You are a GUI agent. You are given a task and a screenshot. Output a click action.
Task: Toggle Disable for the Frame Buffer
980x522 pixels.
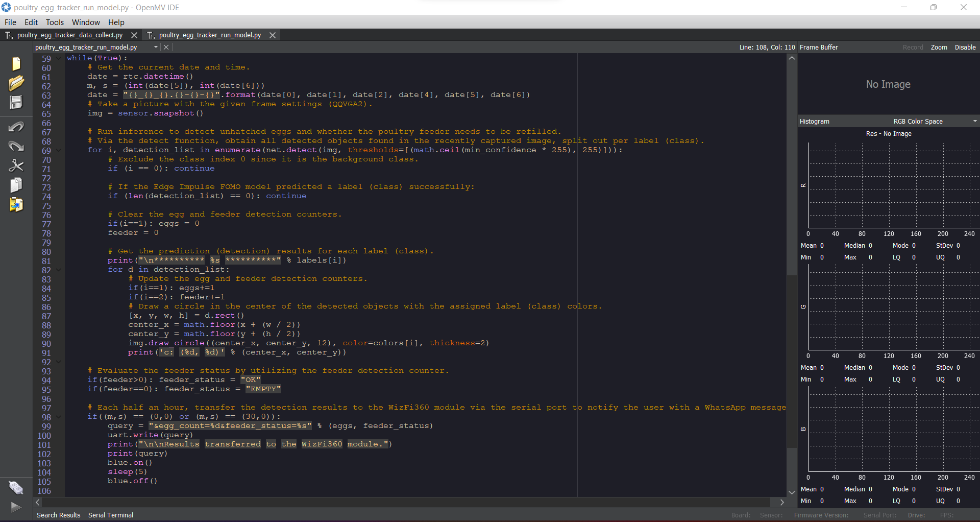pyautogui.click(x=965, y=48)
